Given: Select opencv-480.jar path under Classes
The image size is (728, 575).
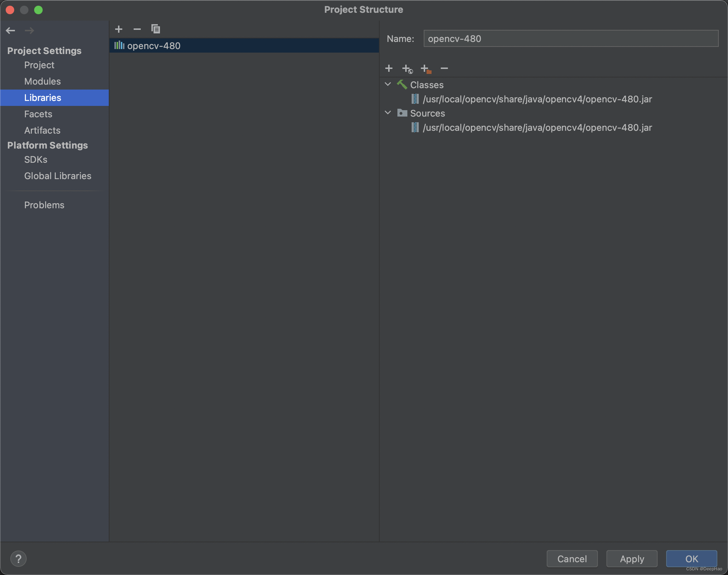Looking at the screenshot, I should pos(537,99).
